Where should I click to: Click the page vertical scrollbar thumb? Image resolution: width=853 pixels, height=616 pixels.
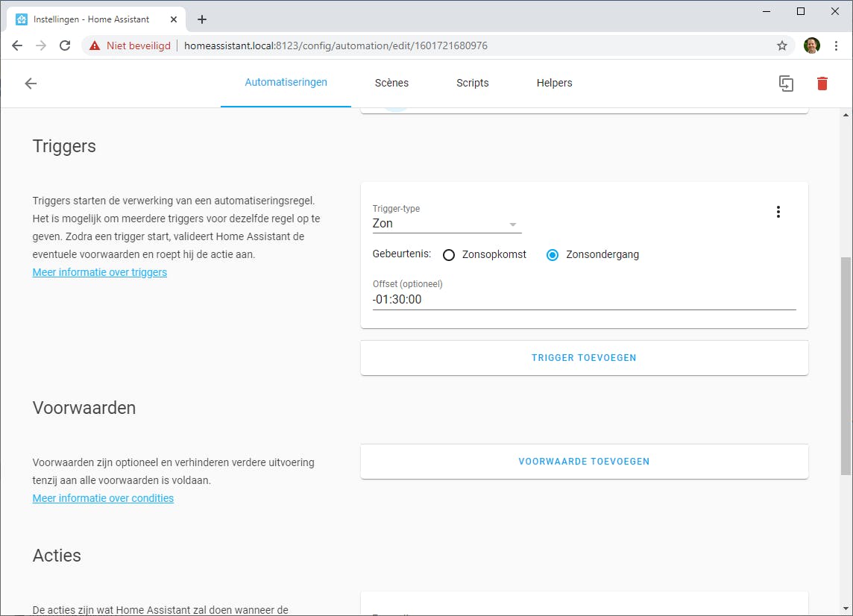click(846, 365)
